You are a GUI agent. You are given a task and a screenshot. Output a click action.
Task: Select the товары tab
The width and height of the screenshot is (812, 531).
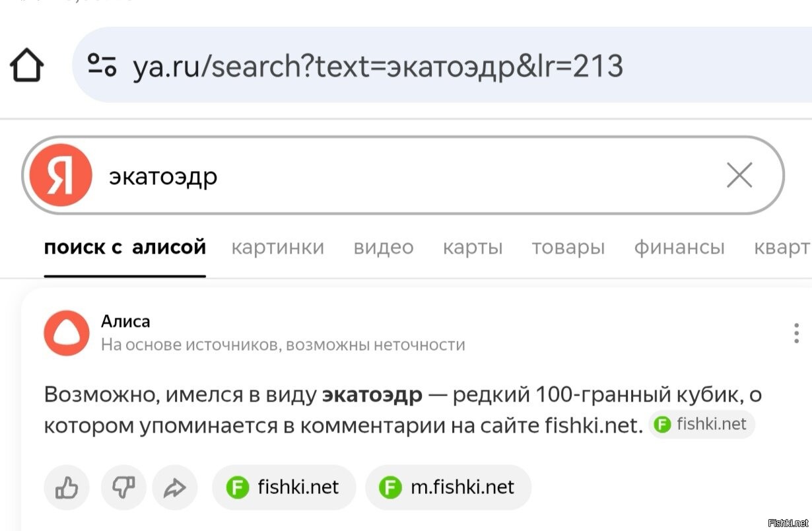(568, 248)
